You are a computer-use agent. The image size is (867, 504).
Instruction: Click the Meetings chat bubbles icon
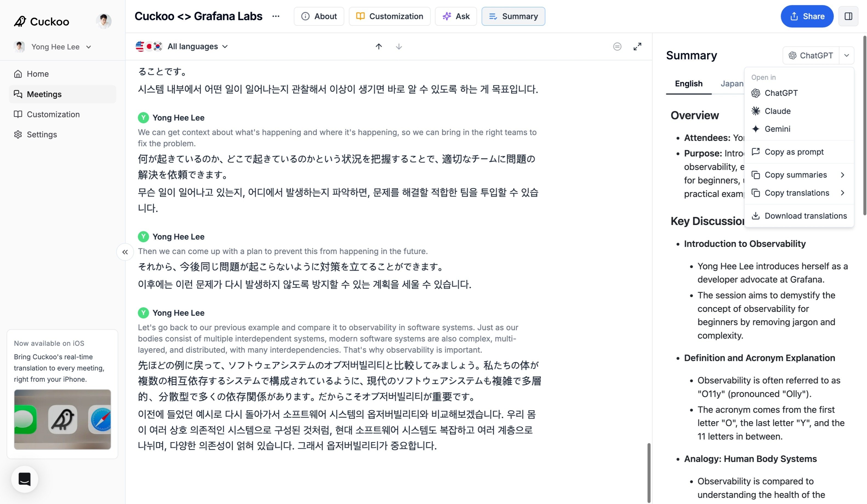[18, 94]
